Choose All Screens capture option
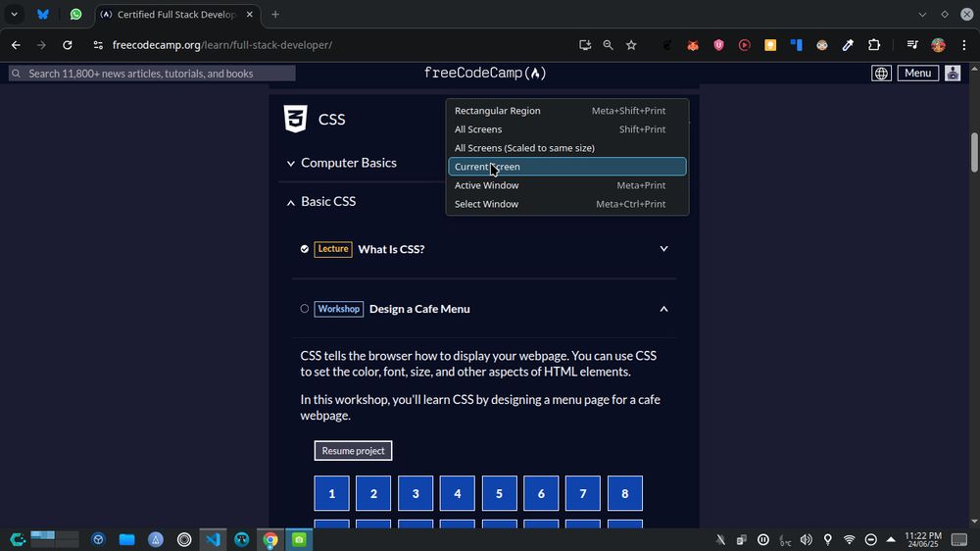 click(566, 129)
